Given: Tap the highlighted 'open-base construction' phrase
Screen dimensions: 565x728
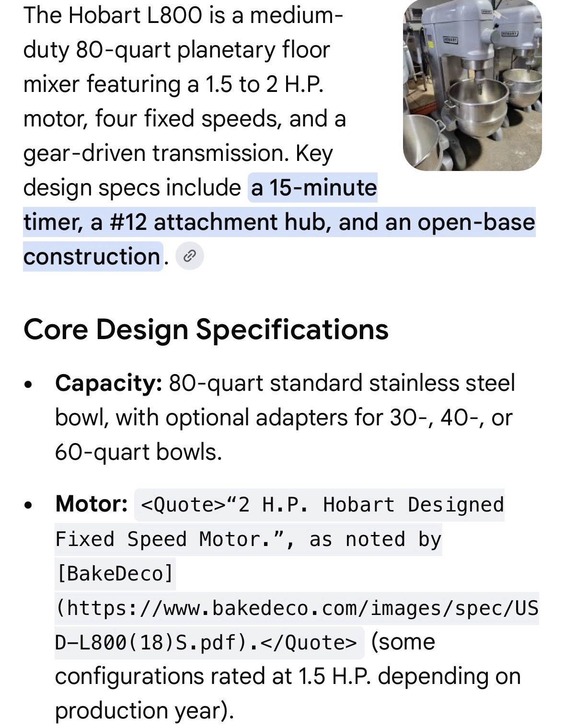Looking at the screenshot, I should [279, 239].
